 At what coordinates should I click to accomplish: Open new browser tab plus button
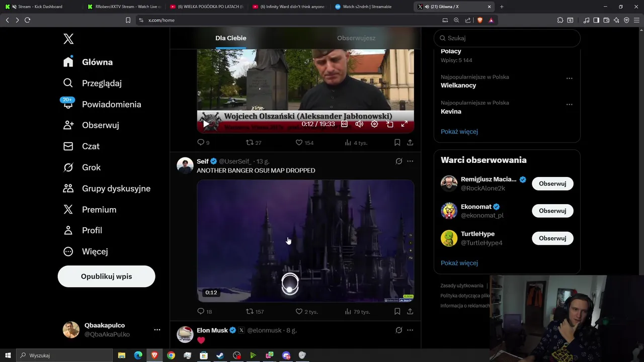click(502, 7)
